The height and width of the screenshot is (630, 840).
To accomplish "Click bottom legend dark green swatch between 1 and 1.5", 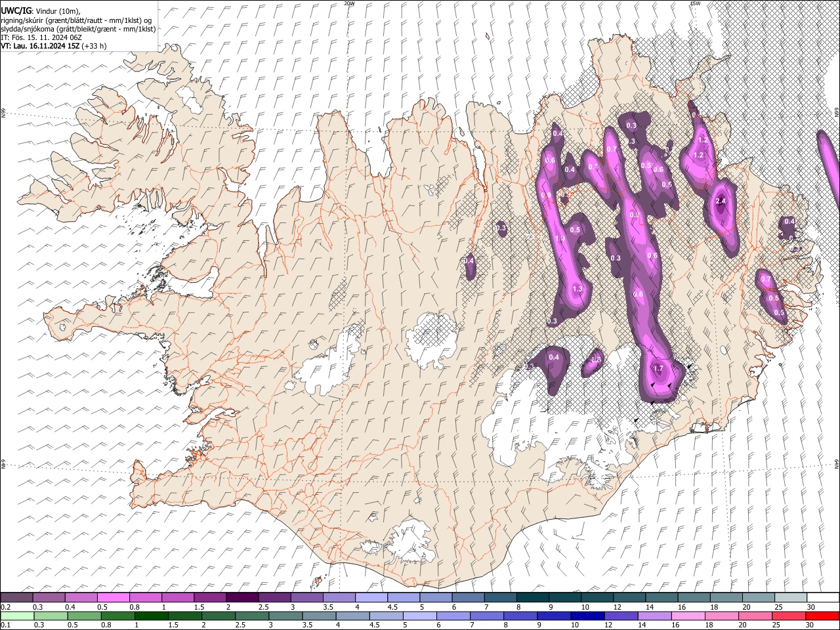I will (151, 616).
